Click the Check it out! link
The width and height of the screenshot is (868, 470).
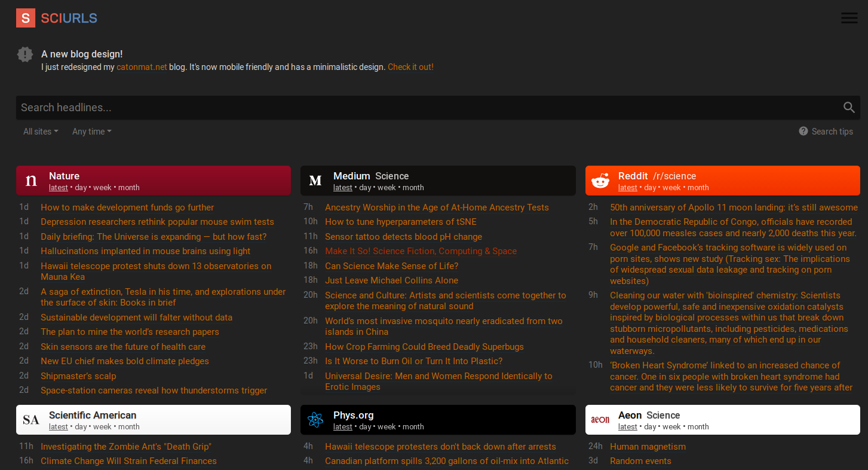410,67
